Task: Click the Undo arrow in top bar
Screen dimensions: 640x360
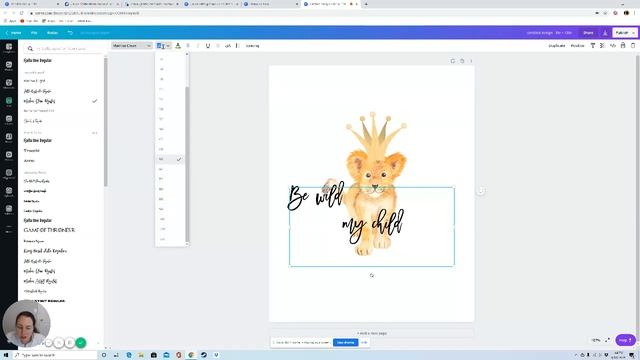Action: [70, 33]
